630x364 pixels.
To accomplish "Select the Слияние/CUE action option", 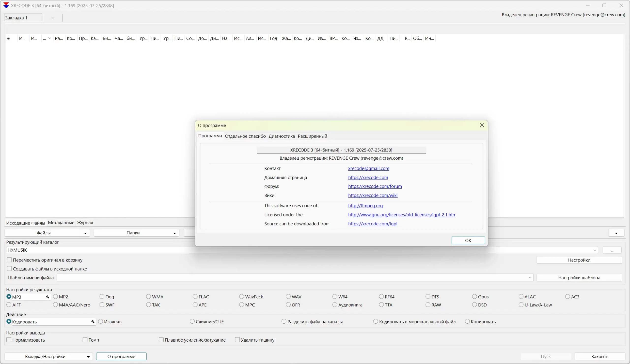I will (192, 321).
